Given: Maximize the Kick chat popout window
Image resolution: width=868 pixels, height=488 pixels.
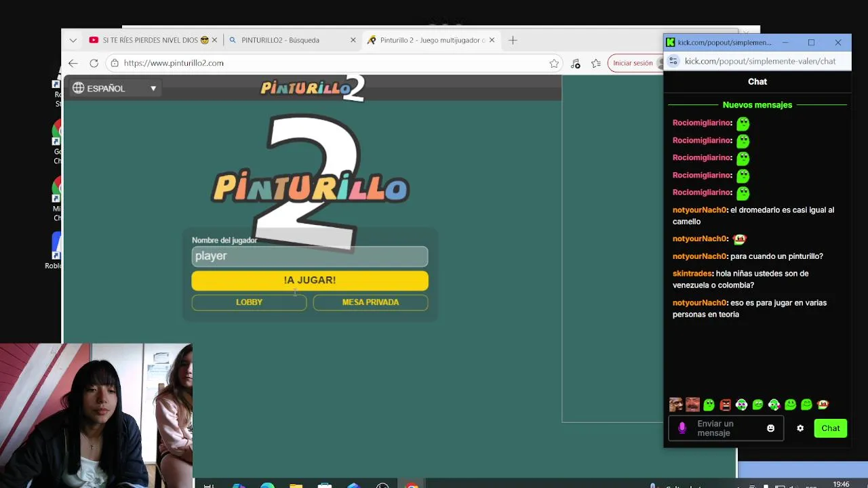Looking at the screenshot, I should (811, 42).
